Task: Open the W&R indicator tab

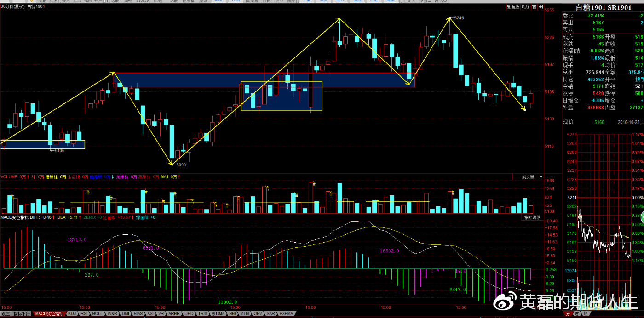Action: [x=112, y=314]
